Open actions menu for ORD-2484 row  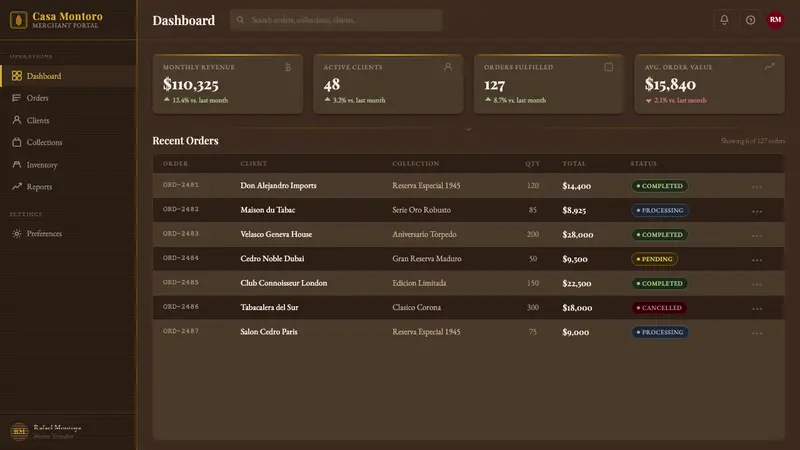pyautogui.click(x=757, y=260)
